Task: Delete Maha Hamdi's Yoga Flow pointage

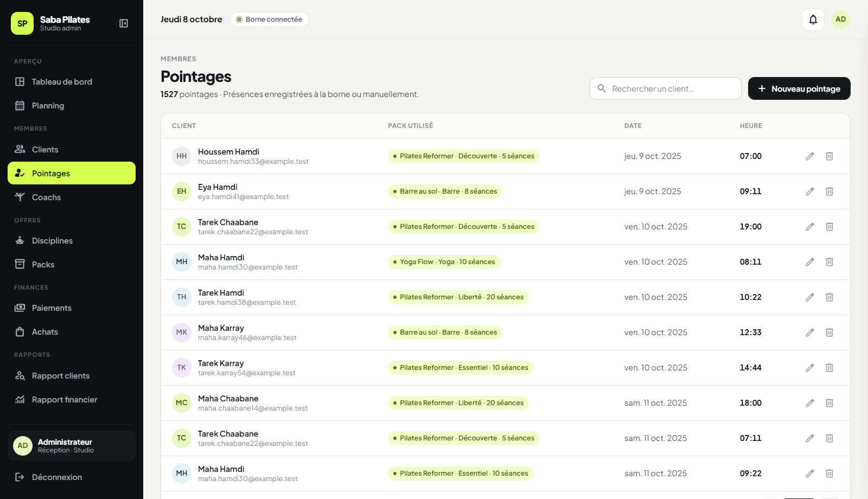Action: click(829, 262)
